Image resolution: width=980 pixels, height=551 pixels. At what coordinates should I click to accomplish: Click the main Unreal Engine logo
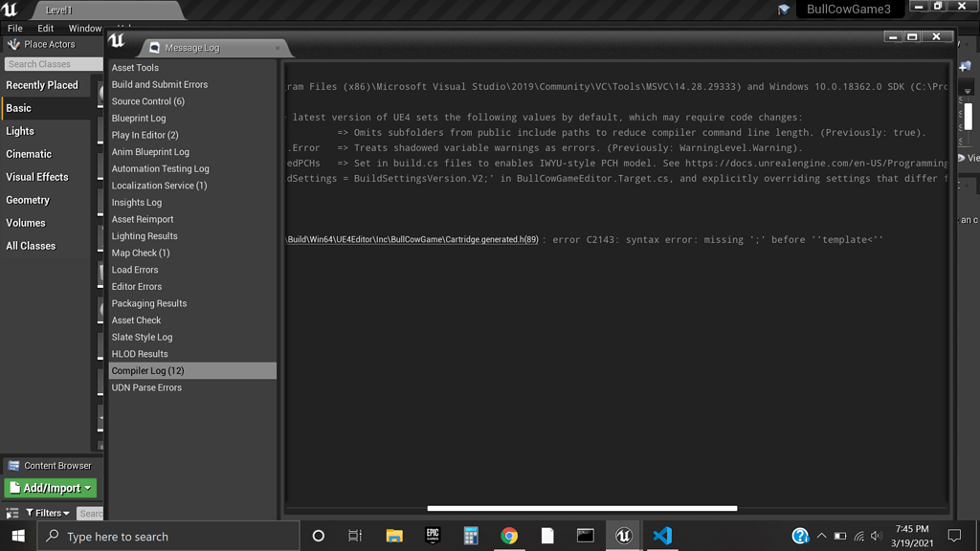[x=10, y=10]
